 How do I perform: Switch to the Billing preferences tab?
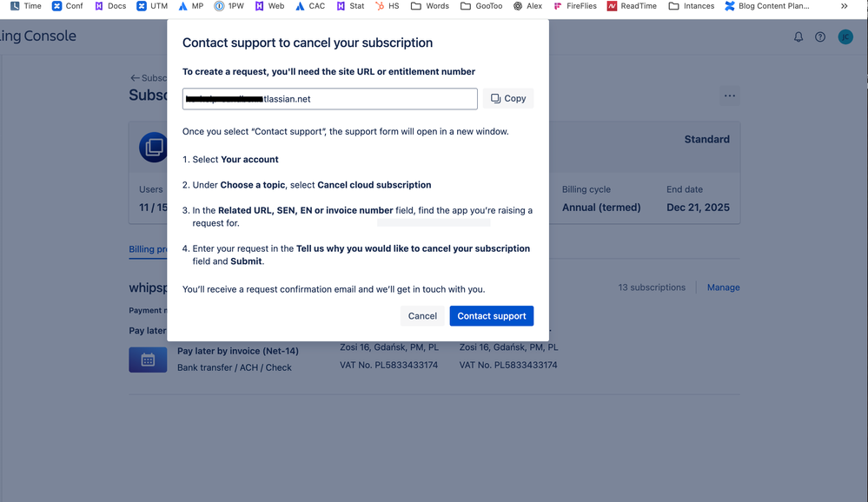click(148, 249)
